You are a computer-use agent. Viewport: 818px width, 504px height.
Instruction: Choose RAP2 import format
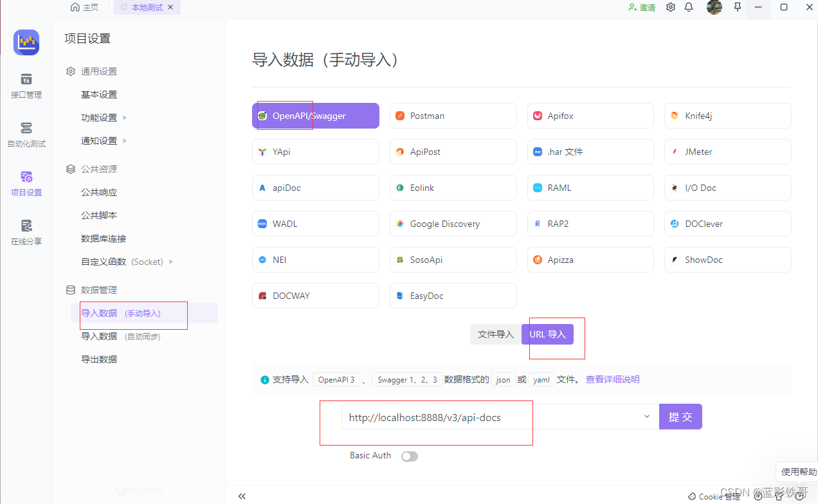pos(591,224)
